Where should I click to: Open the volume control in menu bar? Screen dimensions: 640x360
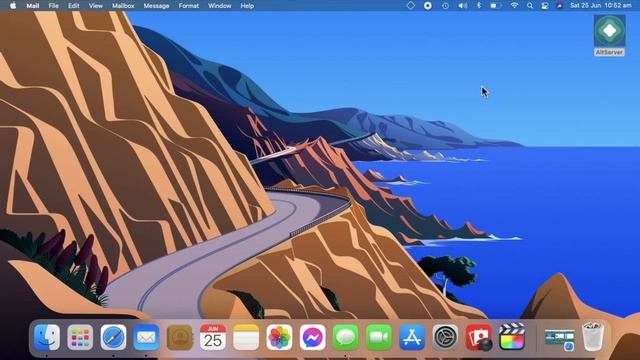point(462,6)
